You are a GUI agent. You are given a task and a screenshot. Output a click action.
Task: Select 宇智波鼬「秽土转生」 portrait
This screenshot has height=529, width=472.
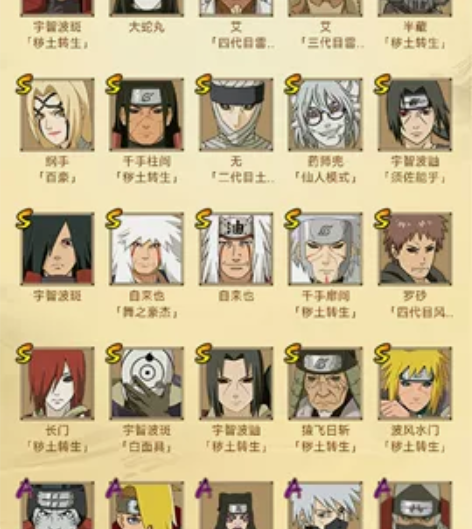coord(236,384)
